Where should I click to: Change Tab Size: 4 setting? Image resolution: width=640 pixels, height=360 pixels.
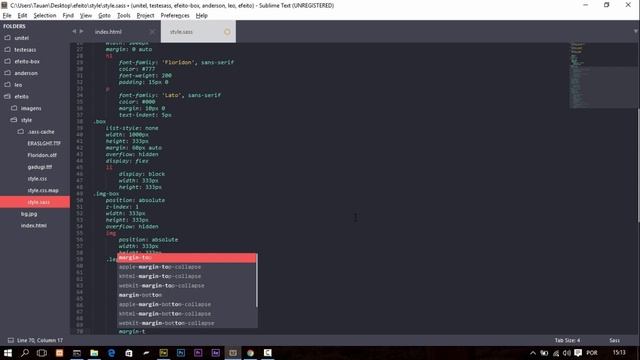[567, 340]
